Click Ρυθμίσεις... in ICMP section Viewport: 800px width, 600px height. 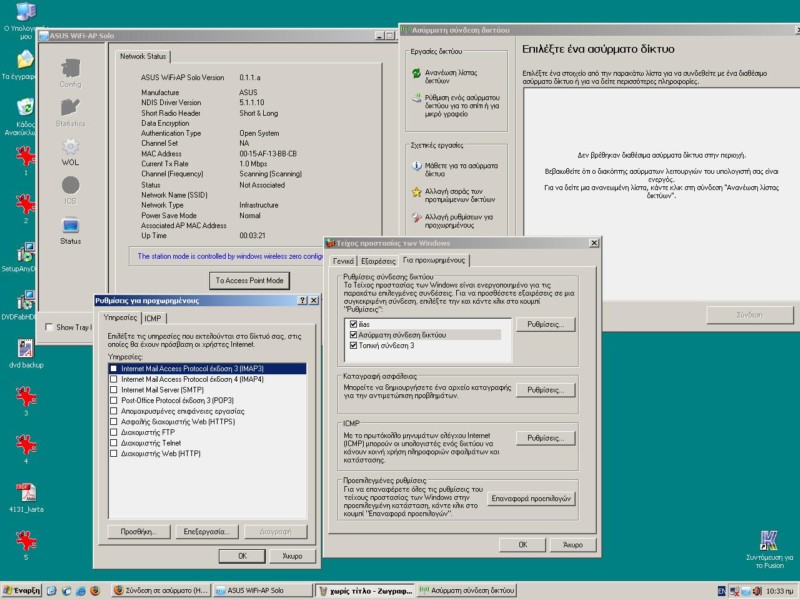click(545, 438)
